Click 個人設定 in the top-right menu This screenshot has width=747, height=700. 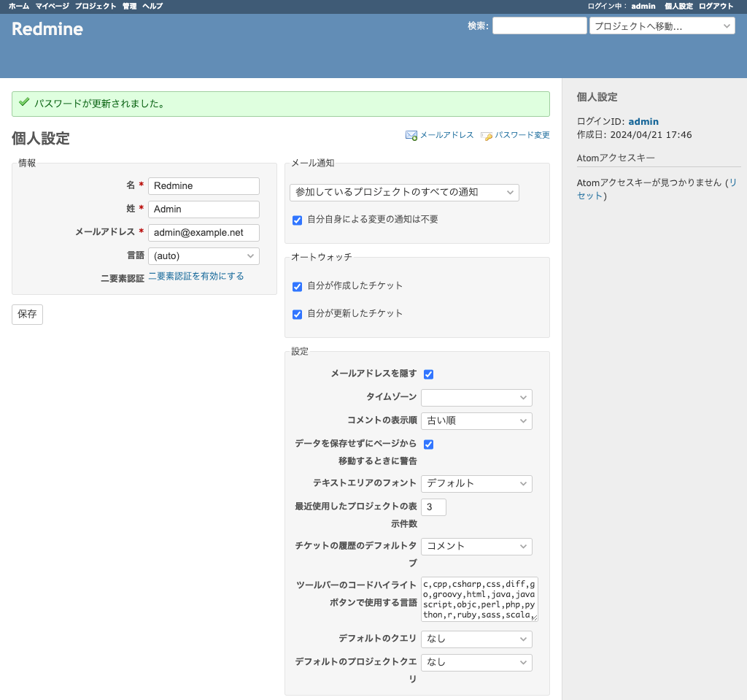(678, 6)
